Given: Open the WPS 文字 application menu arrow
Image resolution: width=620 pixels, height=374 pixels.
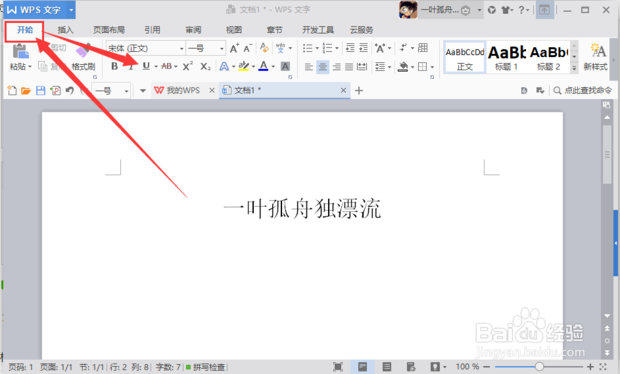Looking at the screenshot, I should coord(71,10).
